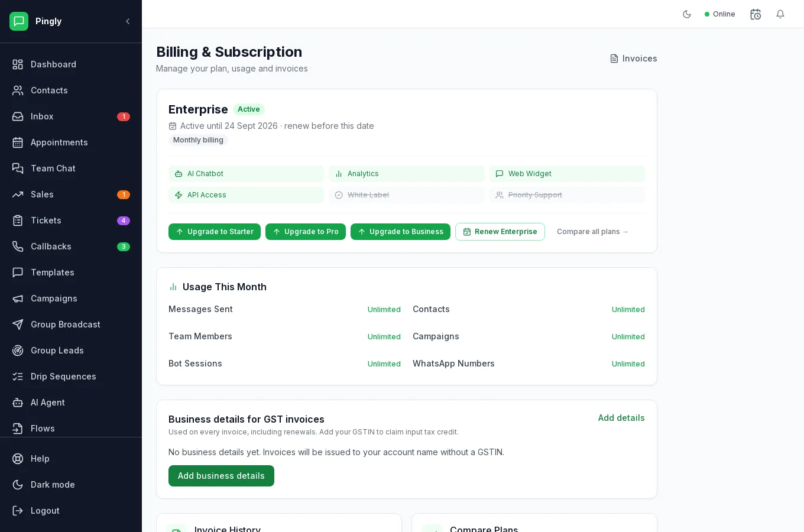Click the green Active status badge
Screen dimensions: 804x532
pos(249,109)
